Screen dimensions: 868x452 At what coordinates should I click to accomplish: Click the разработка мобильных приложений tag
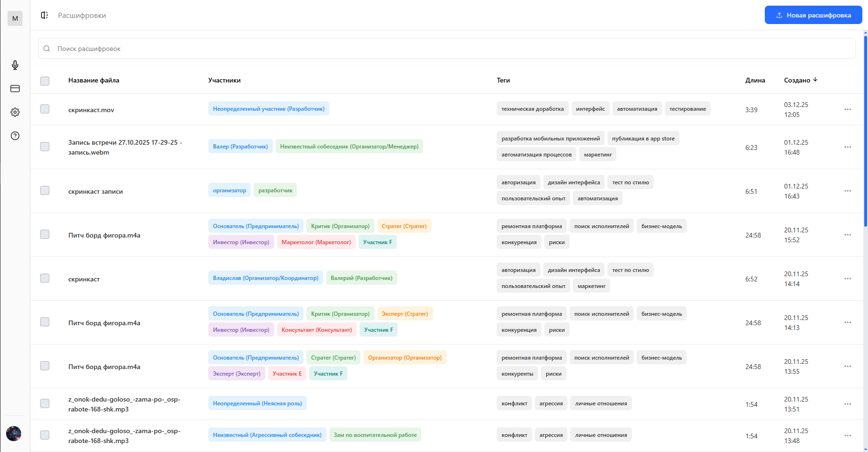click(x=550, y=139)
